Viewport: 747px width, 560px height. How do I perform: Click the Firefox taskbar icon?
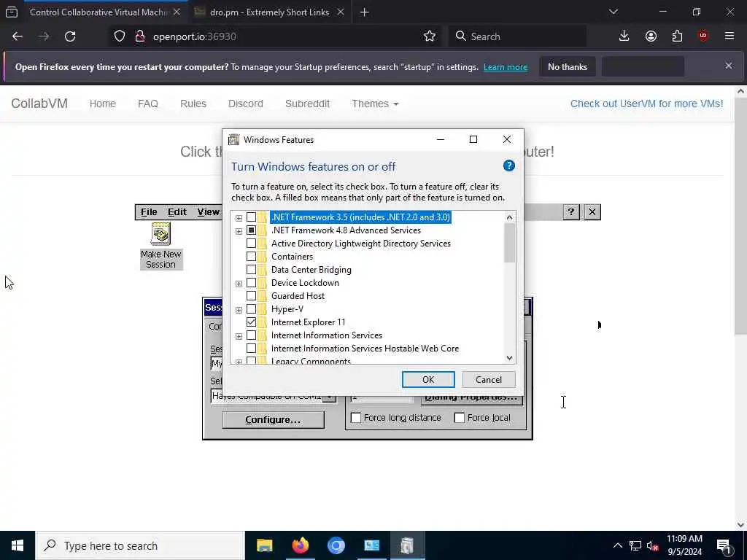pyautogui.click(x=300, y=545)
